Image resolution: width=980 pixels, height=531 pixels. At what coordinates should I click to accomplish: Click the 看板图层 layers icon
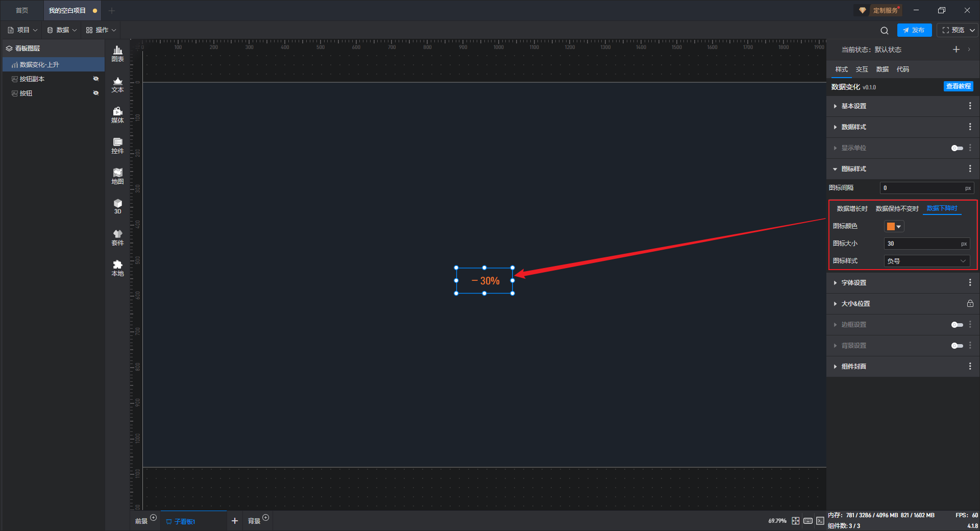click(x=9, y=49)
